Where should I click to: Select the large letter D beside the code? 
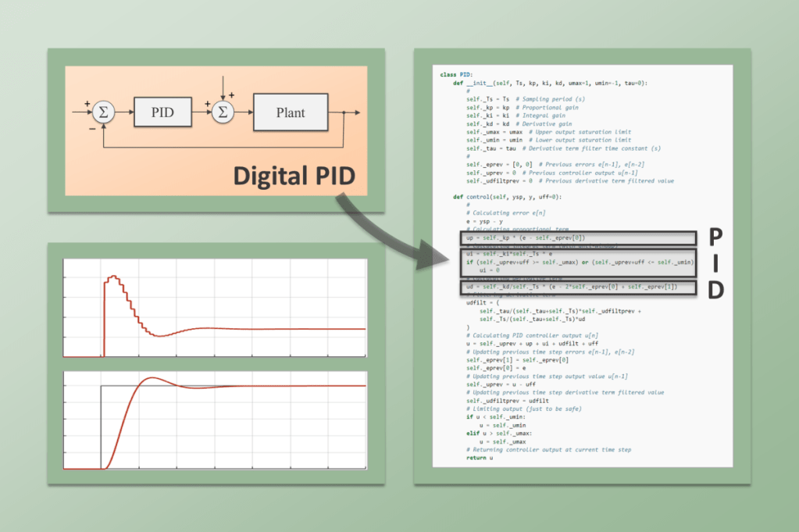click(x=713, y=289)
